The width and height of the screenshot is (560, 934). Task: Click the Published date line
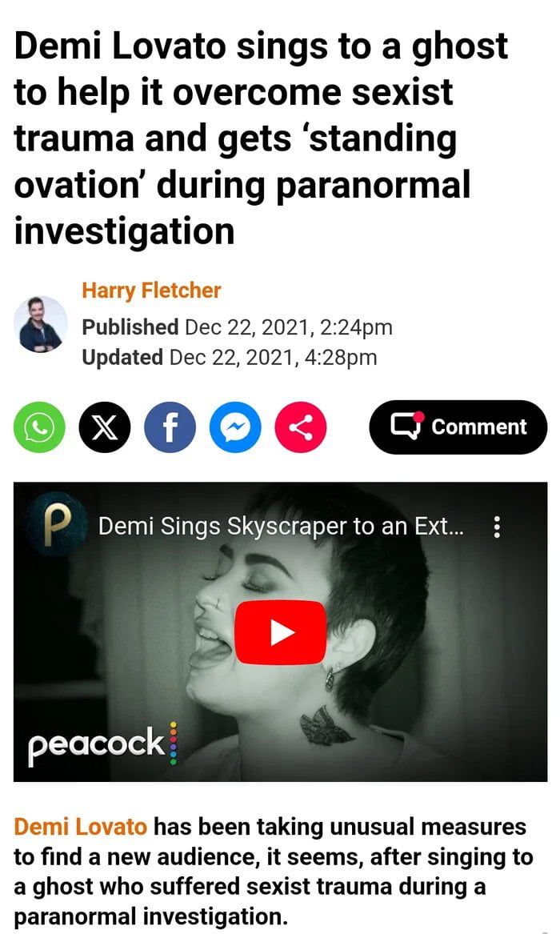(237, 327)
